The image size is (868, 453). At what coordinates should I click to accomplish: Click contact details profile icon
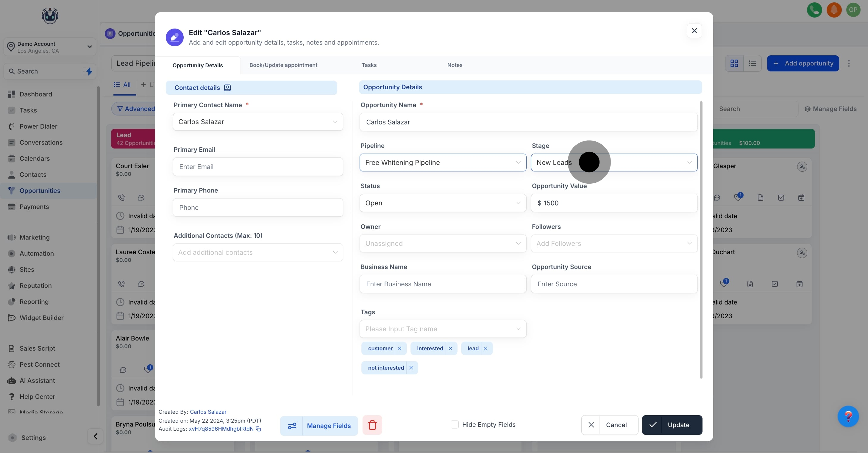point(227,88)
